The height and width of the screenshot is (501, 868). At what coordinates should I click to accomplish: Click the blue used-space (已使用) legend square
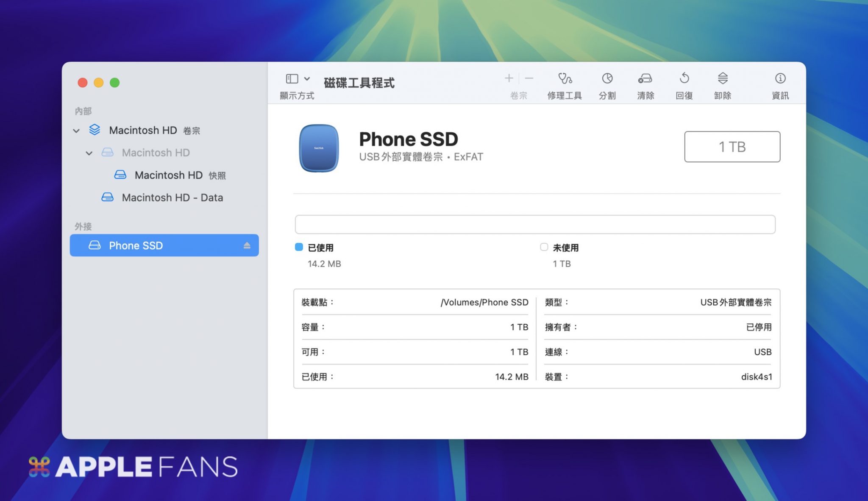click(299, 247)
